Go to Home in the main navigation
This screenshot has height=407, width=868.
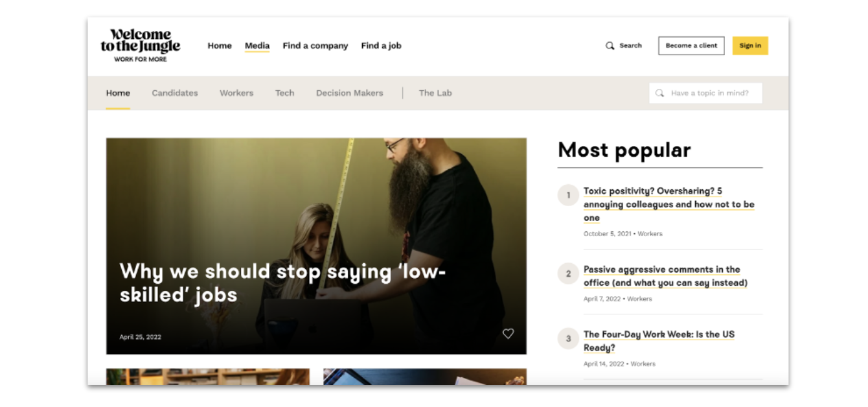click(220, 45)
